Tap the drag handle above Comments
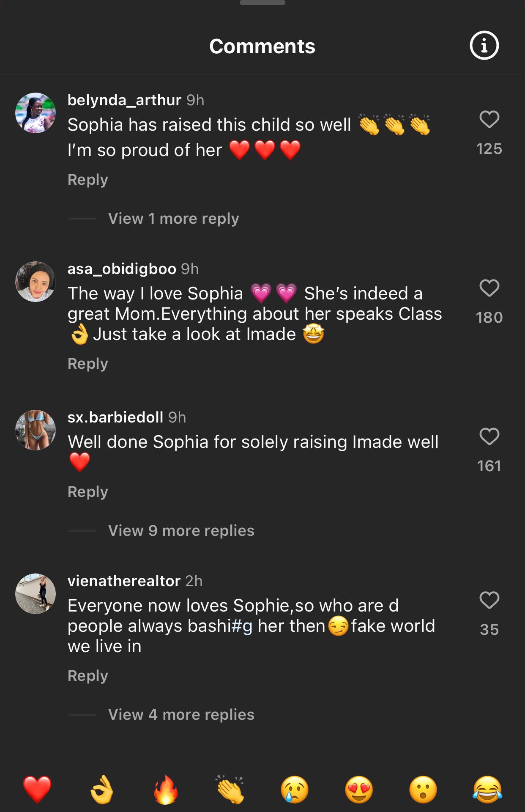Image resolution: width=525 pixels, height=812 pixels. tap(262, 3)
